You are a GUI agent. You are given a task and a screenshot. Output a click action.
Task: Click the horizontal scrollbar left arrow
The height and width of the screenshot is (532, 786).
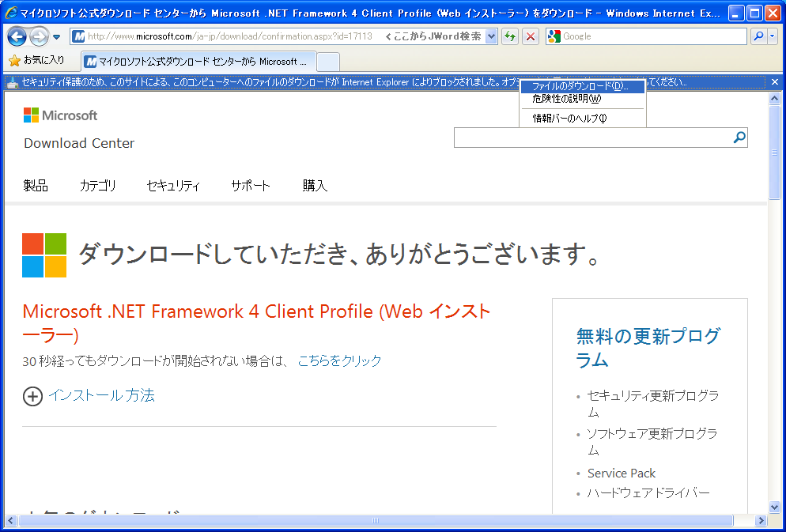click(x=11, y=520)
